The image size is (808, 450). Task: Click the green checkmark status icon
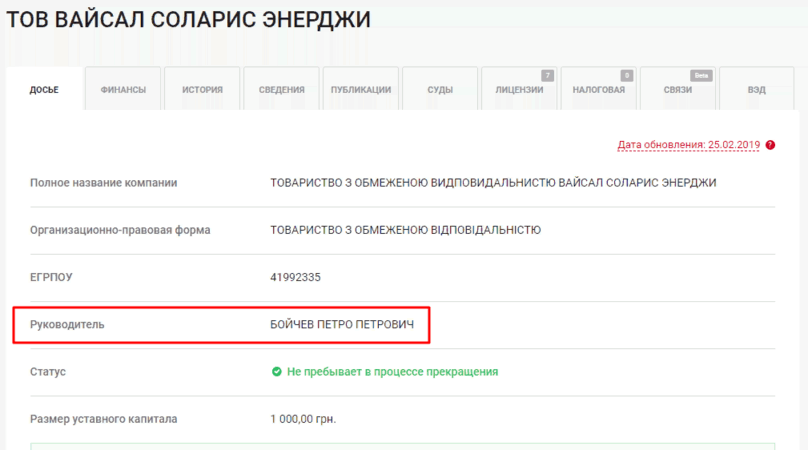[x=277, y=372]
